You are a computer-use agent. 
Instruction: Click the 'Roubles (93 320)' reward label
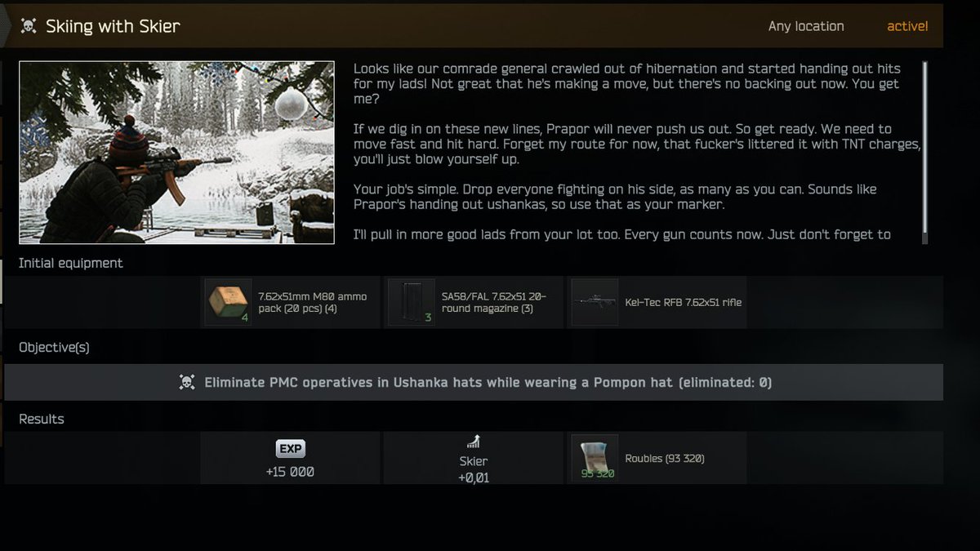click(665, 459)
